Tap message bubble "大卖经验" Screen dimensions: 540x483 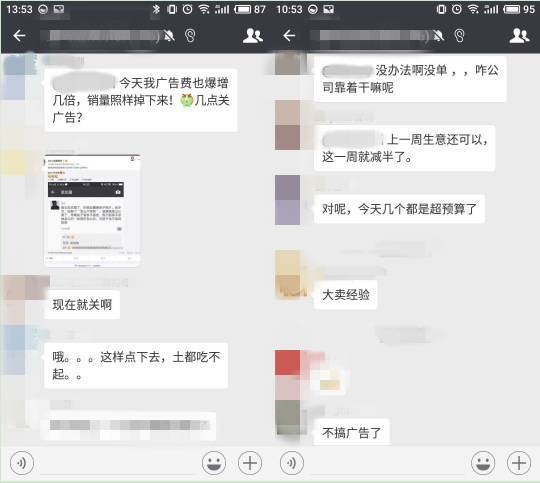[x=346, y=295]
